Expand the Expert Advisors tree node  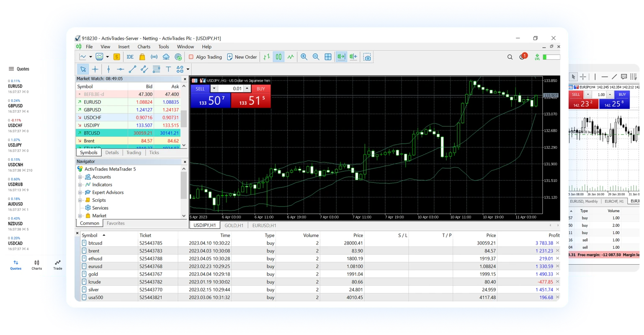(80, 193)
